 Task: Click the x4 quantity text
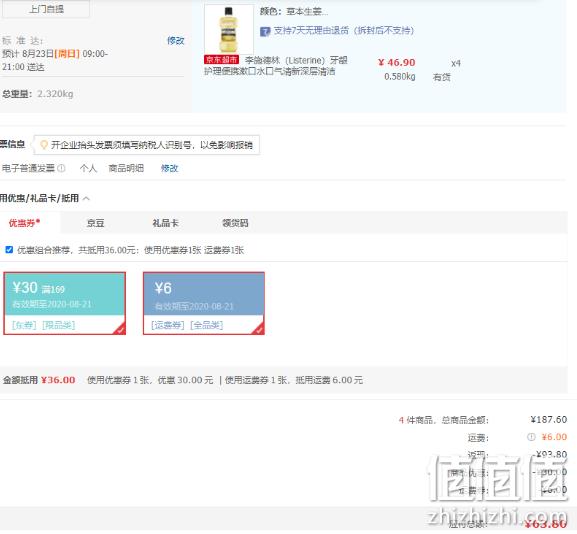[456, 63]
